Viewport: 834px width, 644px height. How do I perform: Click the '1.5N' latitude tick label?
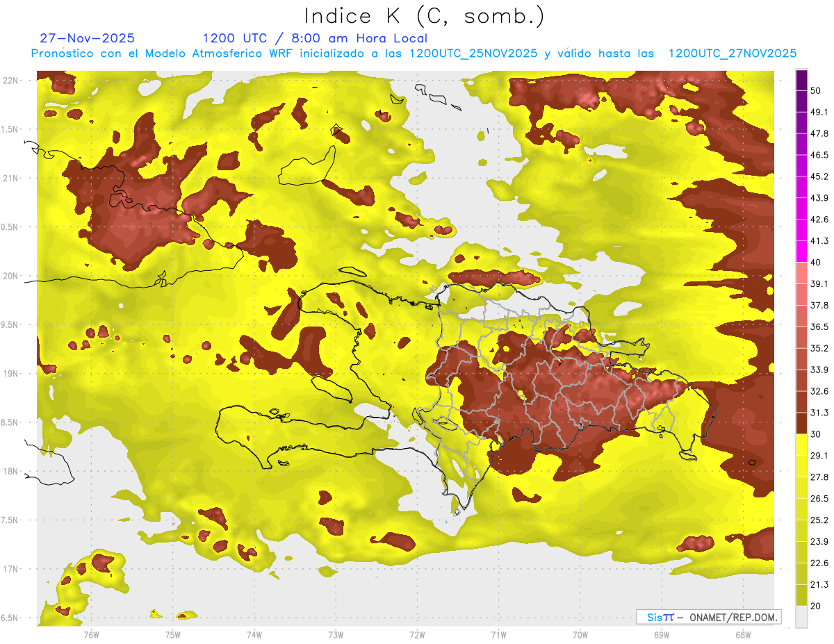10,129
